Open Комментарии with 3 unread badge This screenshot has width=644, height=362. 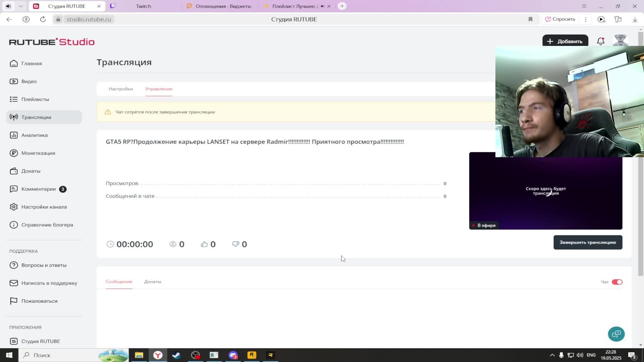[x=39, y=189]
